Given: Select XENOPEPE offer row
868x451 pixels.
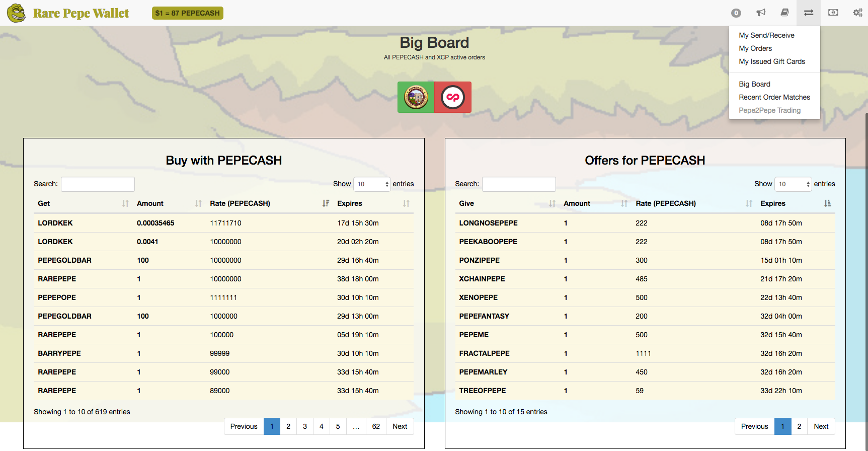Looking at the screenshot, I should click(645, 297).
